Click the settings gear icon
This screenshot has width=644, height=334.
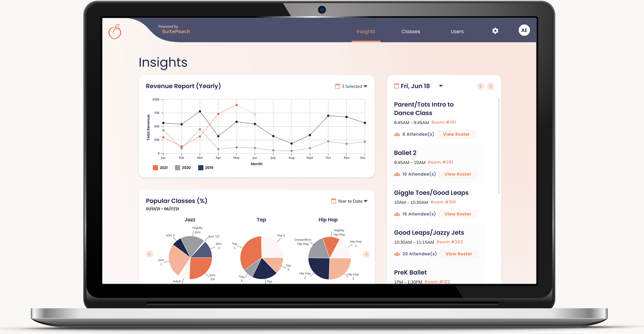[495, 31]
